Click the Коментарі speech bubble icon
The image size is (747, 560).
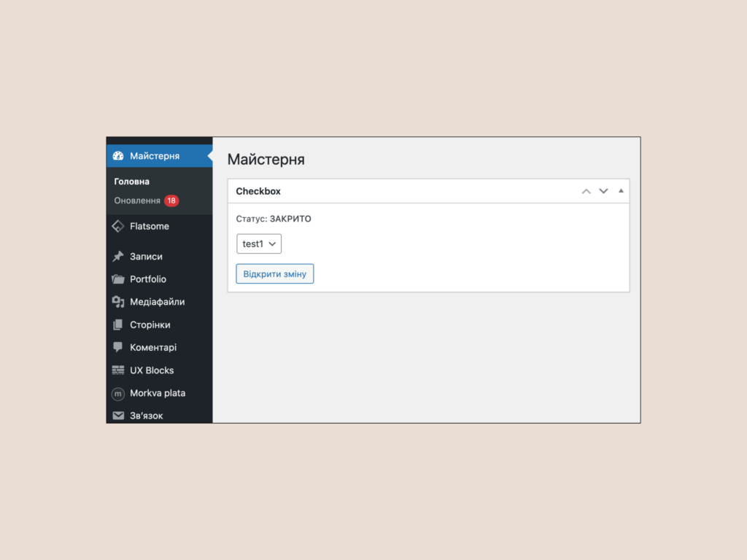[x=117, y=347]
